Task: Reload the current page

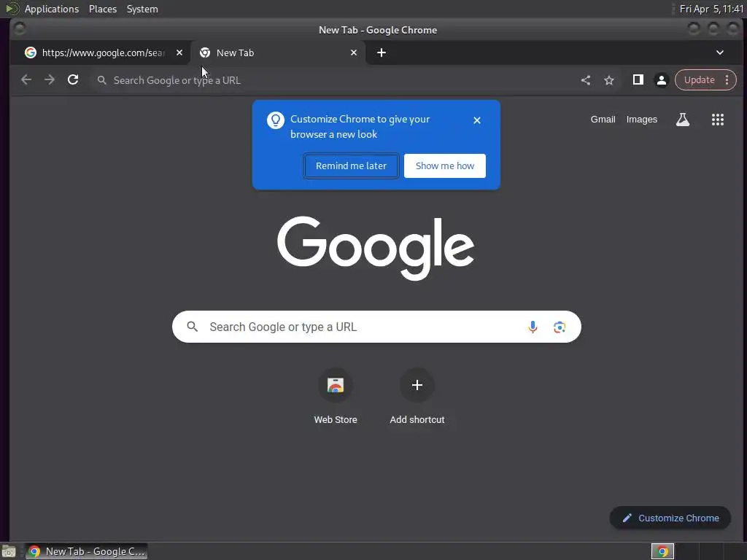Action: 73,80
